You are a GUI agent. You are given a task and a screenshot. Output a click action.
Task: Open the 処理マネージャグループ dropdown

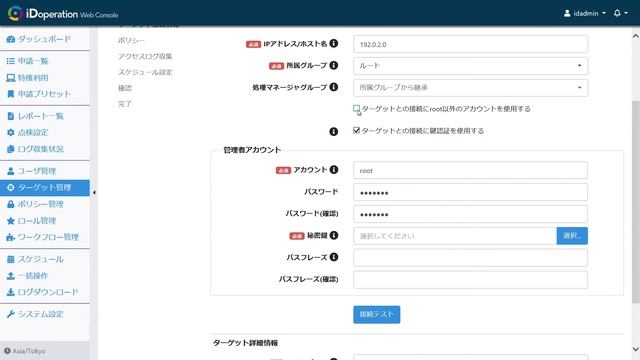(470, 88)
